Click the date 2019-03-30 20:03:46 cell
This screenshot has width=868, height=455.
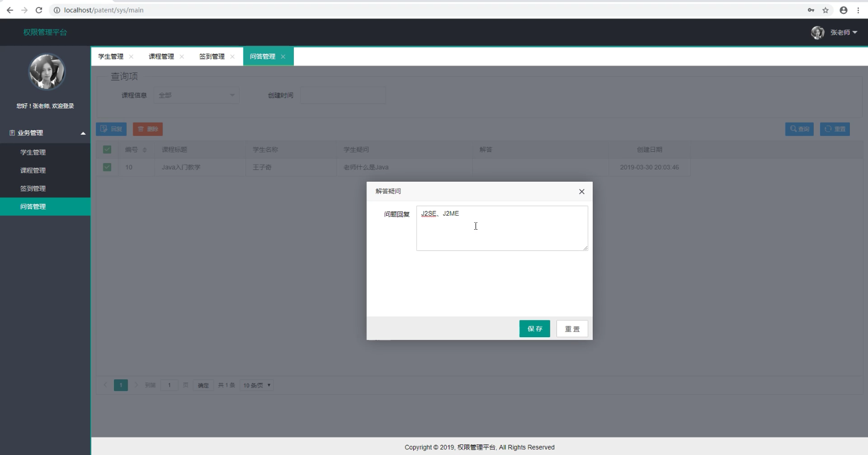click(649, 167)
